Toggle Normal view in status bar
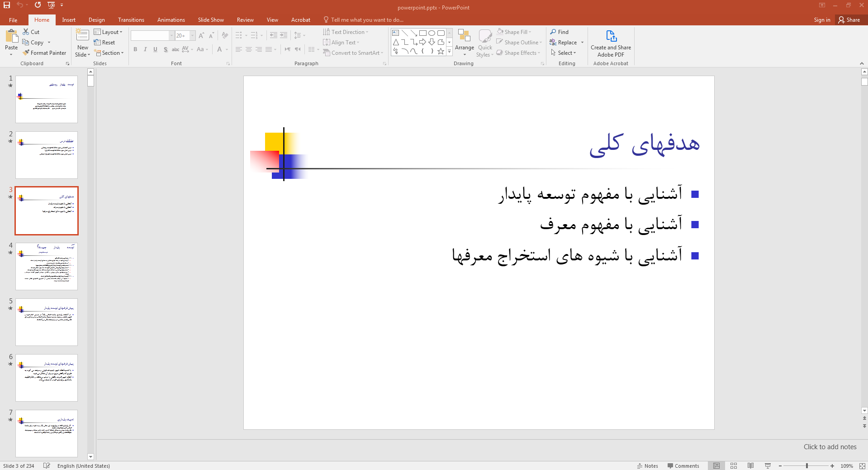 716,466
